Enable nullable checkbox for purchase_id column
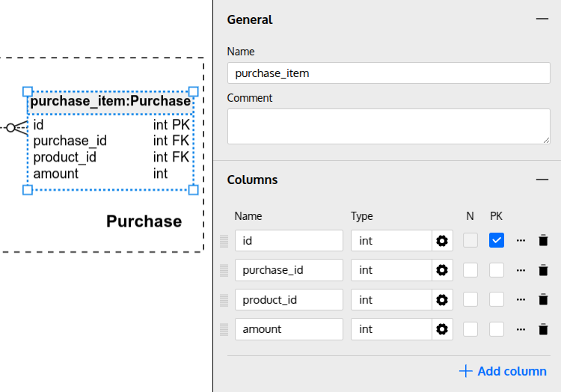Viewport: 561px width, 392px height. [470, 270]
